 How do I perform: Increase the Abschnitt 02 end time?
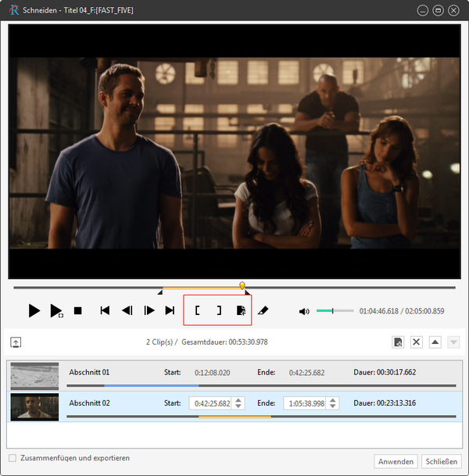pos(333,400)
